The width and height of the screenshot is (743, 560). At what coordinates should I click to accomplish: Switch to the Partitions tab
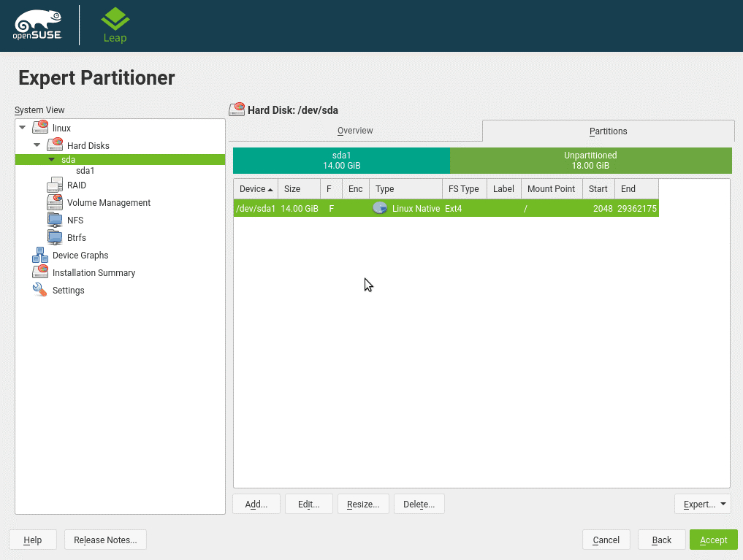[608, 131]
